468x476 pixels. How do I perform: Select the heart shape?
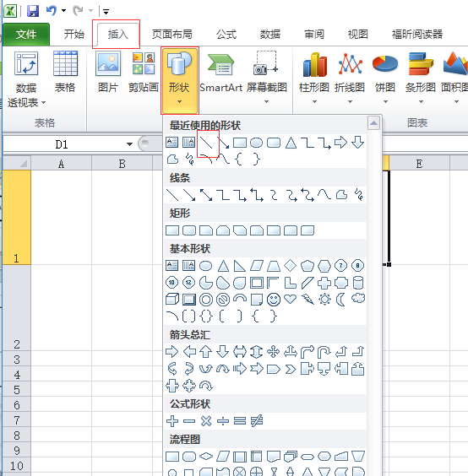291,300
